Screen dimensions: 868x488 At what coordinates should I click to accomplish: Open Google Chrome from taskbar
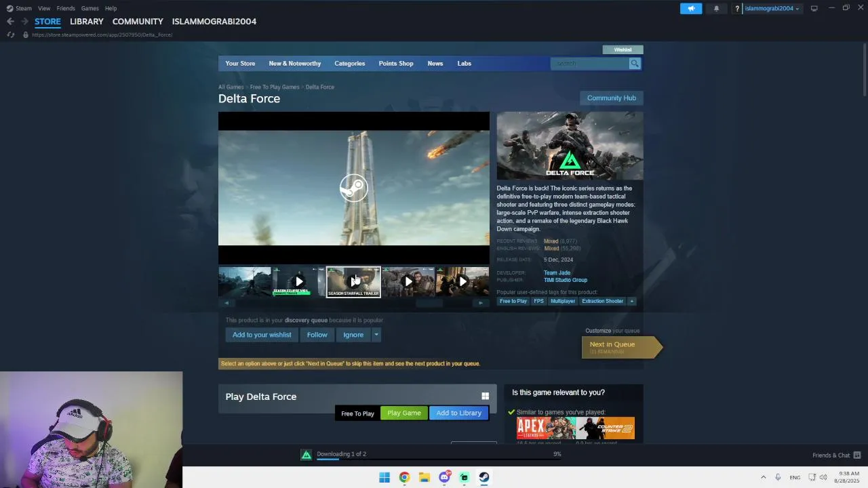404,477
